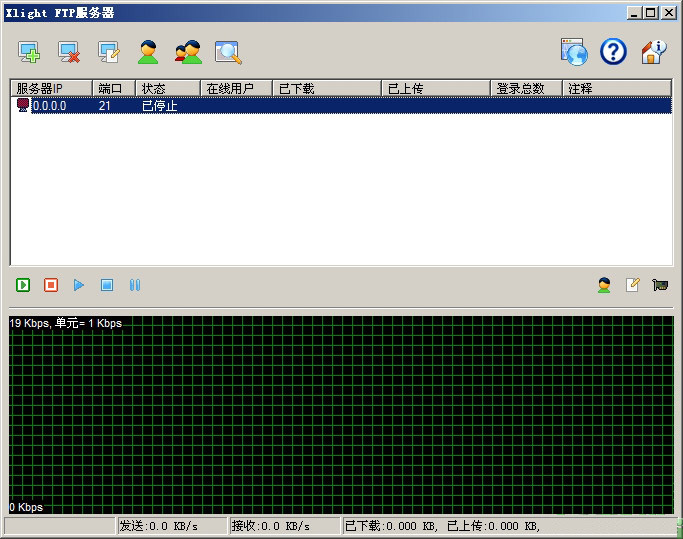Click the magnifier log viewer icon
The width and height of the screenshot is (683, 539).
click(228, 52)
